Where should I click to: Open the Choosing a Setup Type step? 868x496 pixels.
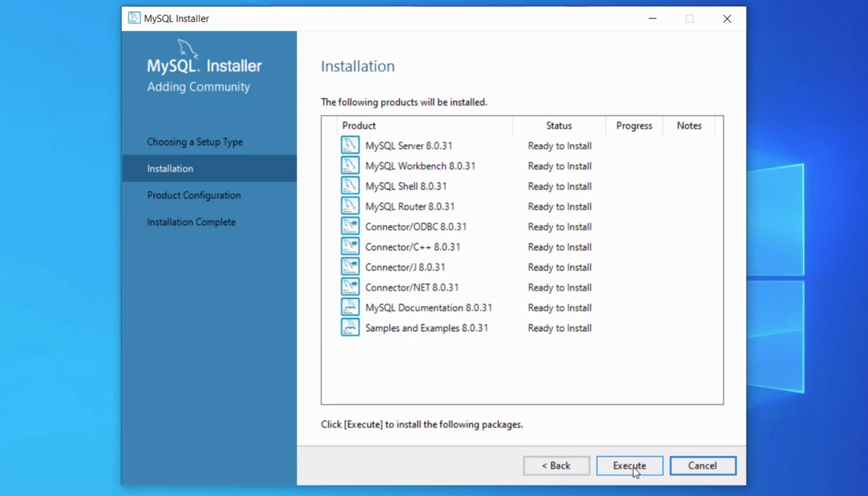click(x=195, y=142)
